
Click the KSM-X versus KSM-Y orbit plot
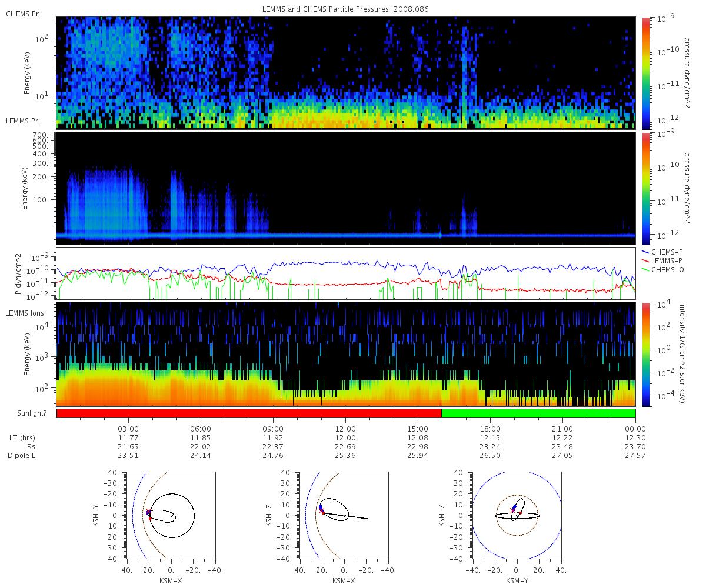[x=171, y=515]
